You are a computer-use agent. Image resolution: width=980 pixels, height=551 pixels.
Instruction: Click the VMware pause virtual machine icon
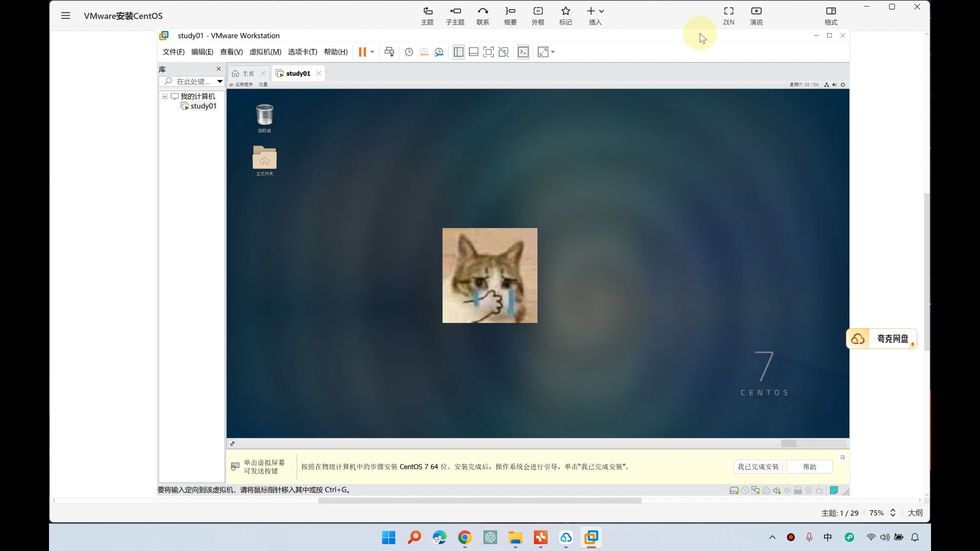click(x=362, y=52)
